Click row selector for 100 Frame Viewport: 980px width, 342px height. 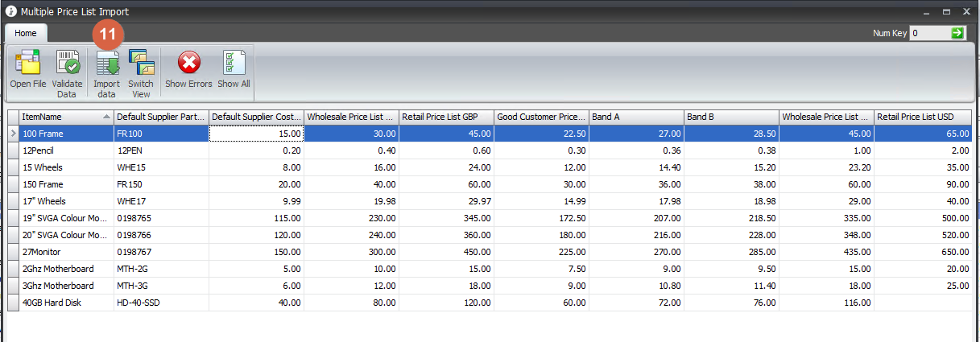tap(12, 134)
